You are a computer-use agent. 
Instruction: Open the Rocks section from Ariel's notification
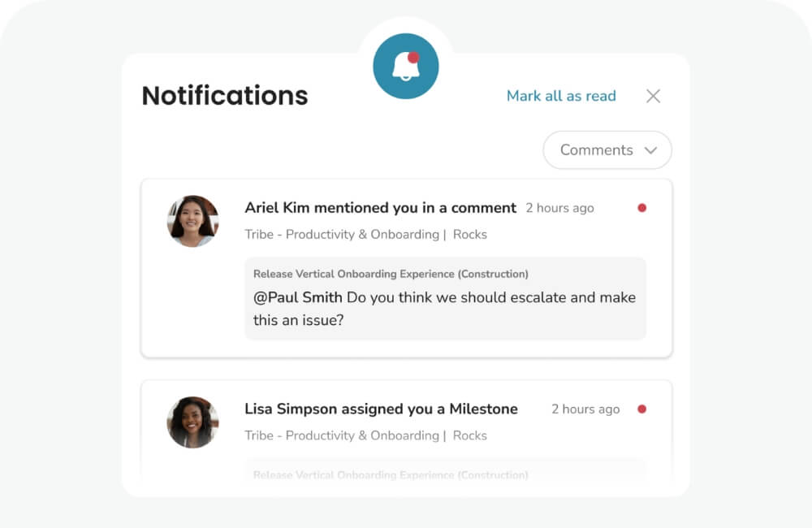pos(469,234)
